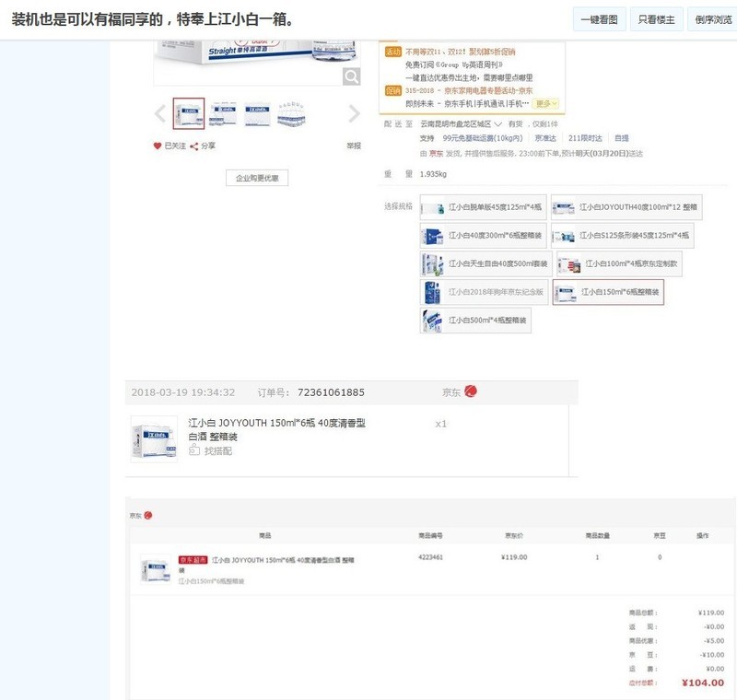This screenshot has width=737, height=700.
Task: Click the 99元免基础运费(10kg内) text
Action: (483, 138)
